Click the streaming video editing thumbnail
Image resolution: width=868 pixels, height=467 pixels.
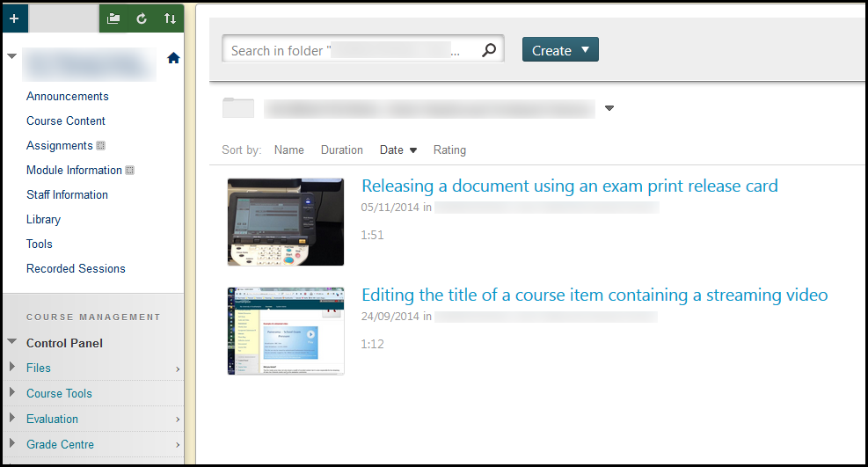click(x=285, y=331)
